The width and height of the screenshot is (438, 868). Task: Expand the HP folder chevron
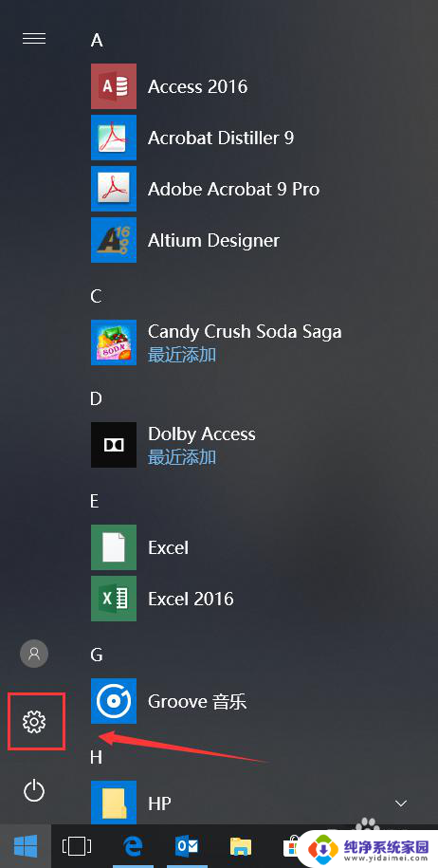tap(401, 803)
